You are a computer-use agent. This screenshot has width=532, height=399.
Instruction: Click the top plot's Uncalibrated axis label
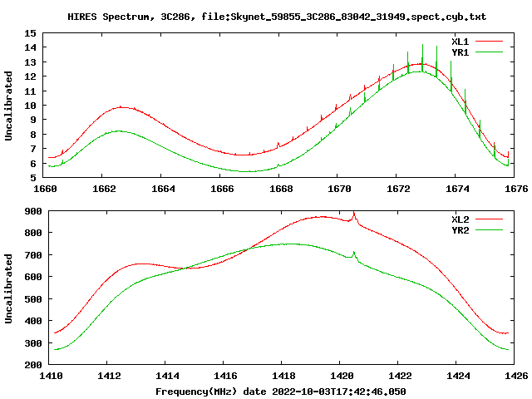pyautogui.click(x=8, y=106)
